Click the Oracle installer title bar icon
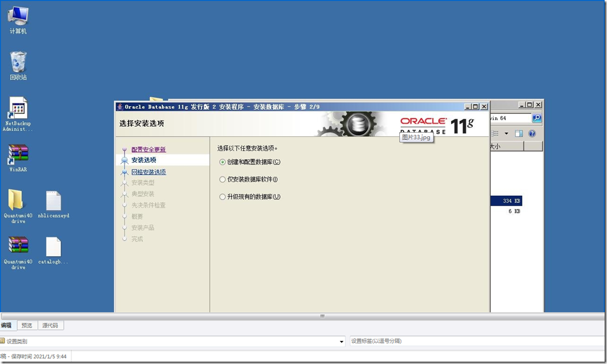The height and width of the screenshot is (364, 607). coord(120,107)
